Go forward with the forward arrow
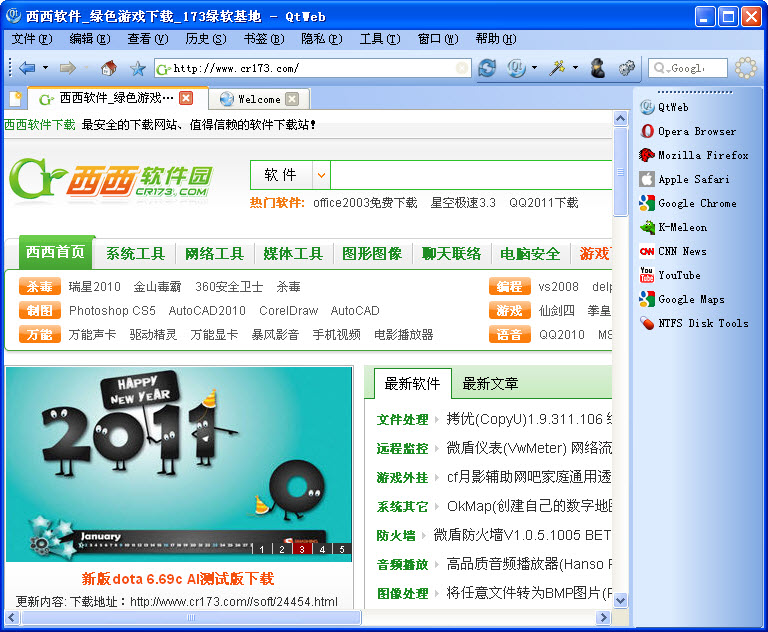This screenshot has width=768, height=632. (x=68, y=68)
